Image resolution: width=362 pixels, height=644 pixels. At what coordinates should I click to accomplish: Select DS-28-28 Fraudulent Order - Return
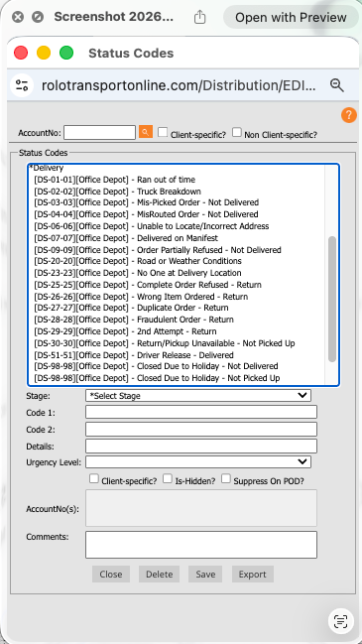tap(177, 320)
